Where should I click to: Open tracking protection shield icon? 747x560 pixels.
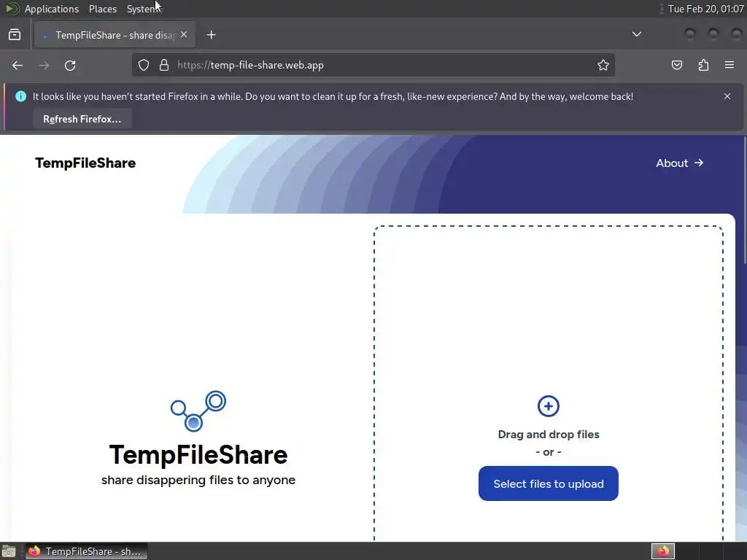click(x=144, y=65)
